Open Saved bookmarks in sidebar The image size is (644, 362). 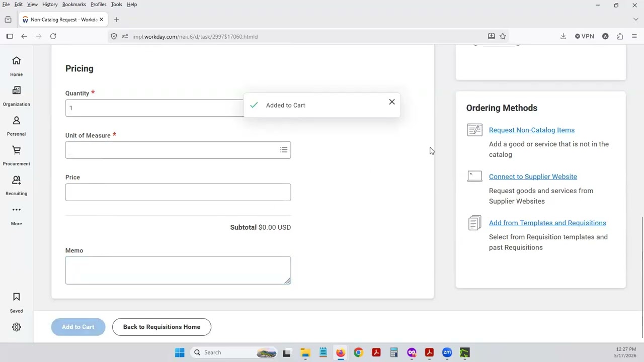[16, 303]
